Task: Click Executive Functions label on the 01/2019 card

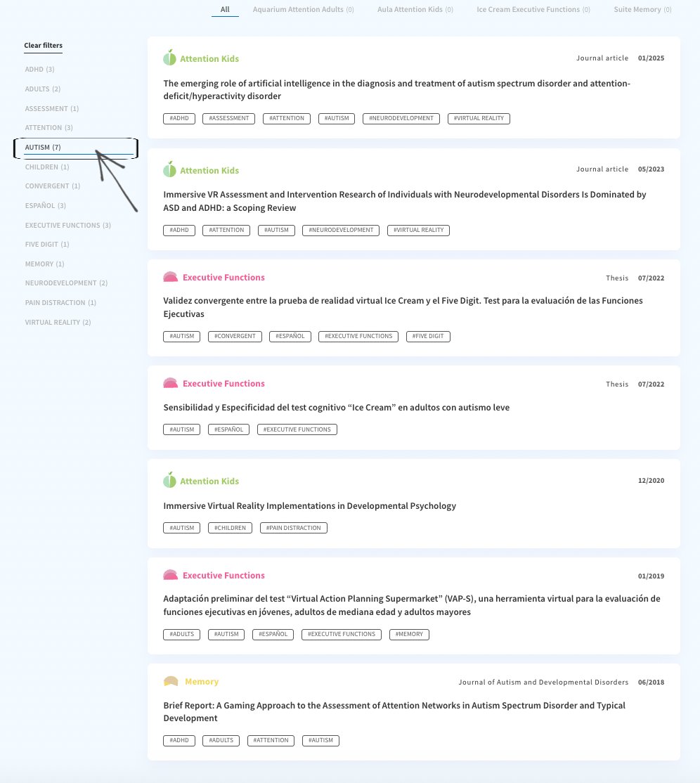Action: (x=223, y=575)
